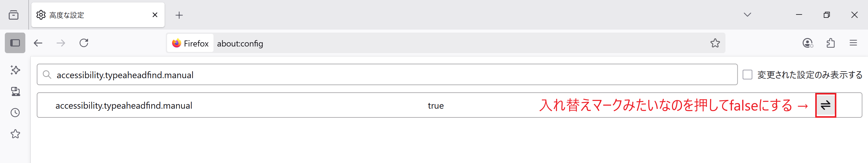868x163 pixels.
Task: Open the Firefox account menu
Action: [808, 43]
